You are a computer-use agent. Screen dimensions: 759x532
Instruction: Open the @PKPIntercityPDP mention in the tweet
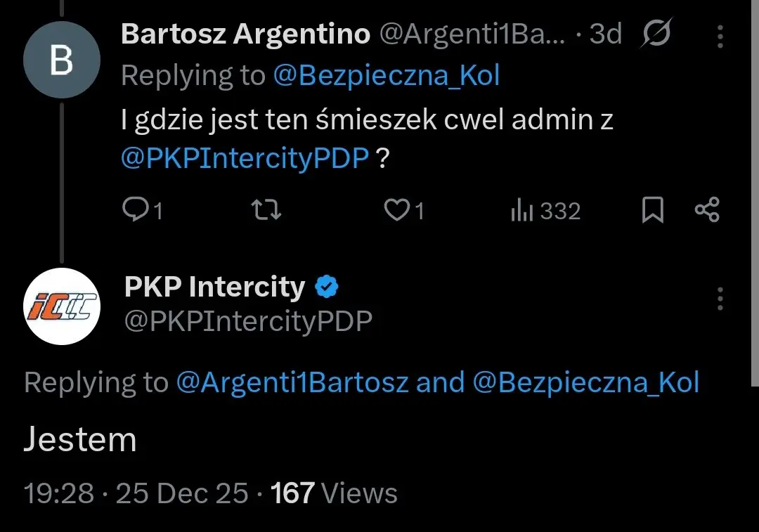pyautogui.click(x=245, y=158)
